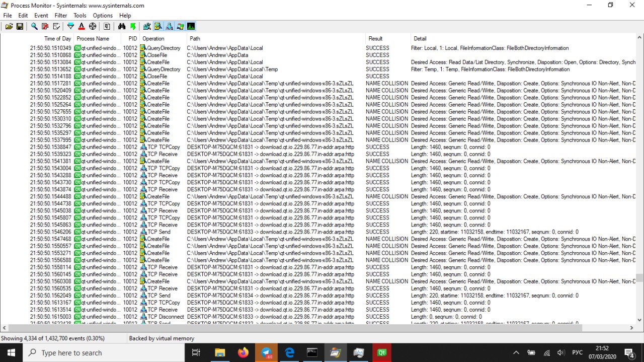Open the Command Prompt taskbar icon
The image size is (644, 362).
point(312,352)
